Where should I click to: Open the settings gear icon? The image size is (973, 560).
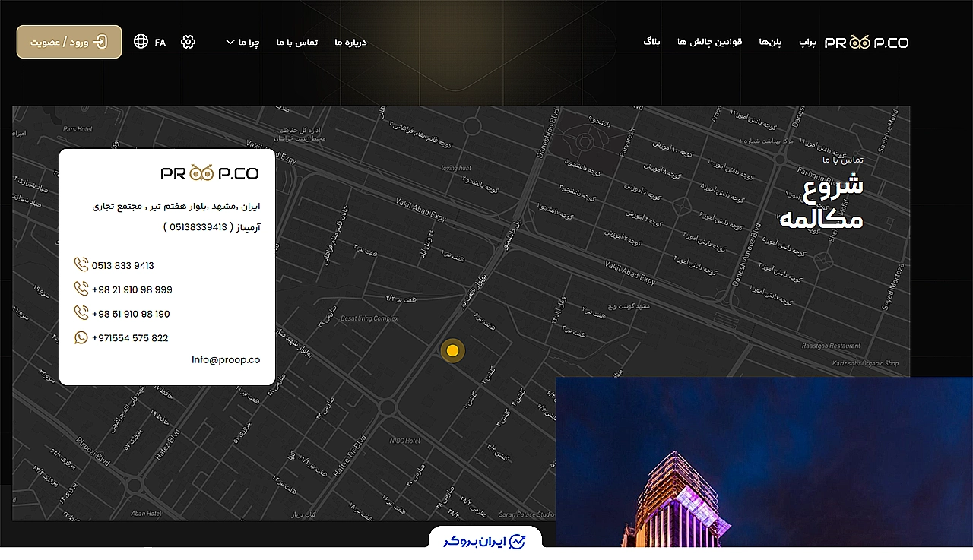coord(189,42)
